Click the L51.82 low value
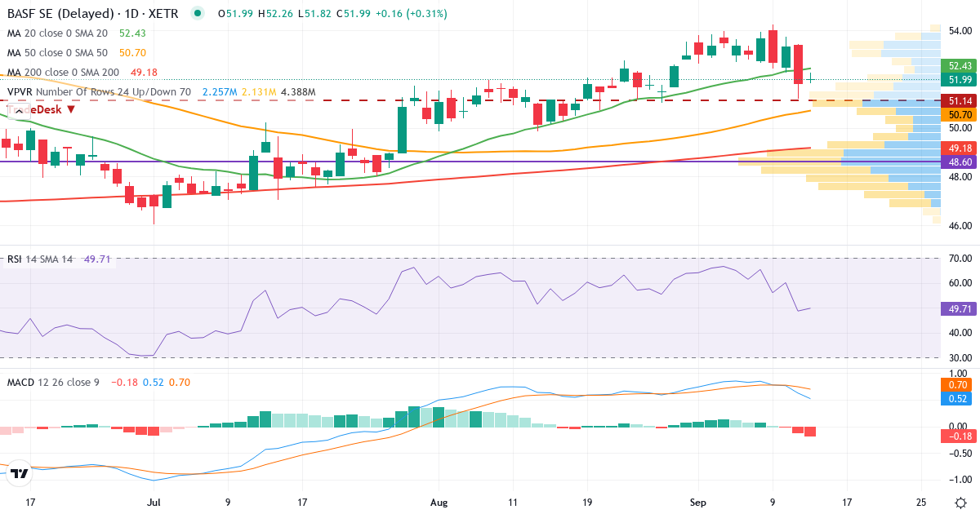Viewport: 980px width, 514px height. [x=314, y=14]
